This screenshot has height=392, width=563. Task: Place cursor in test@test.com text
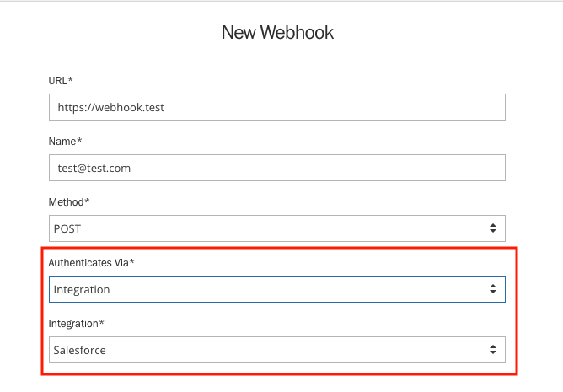tap(94, 169)
